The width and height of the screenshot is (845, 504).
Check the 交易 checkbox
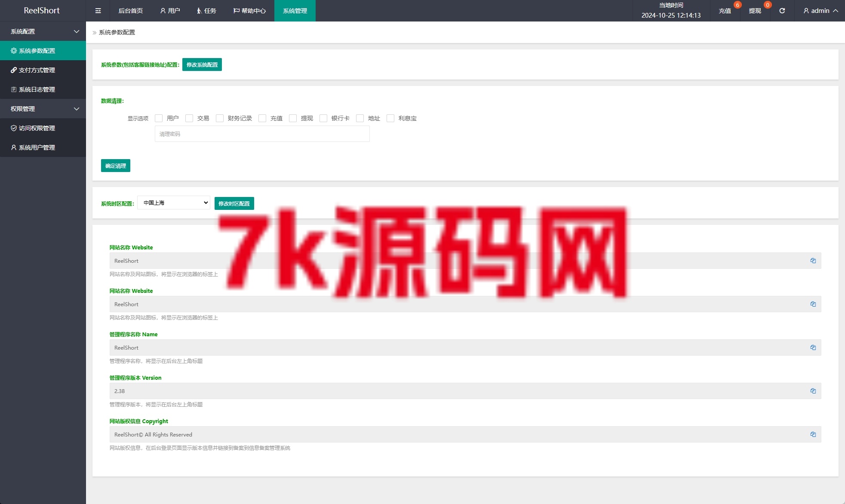(189, 118)
